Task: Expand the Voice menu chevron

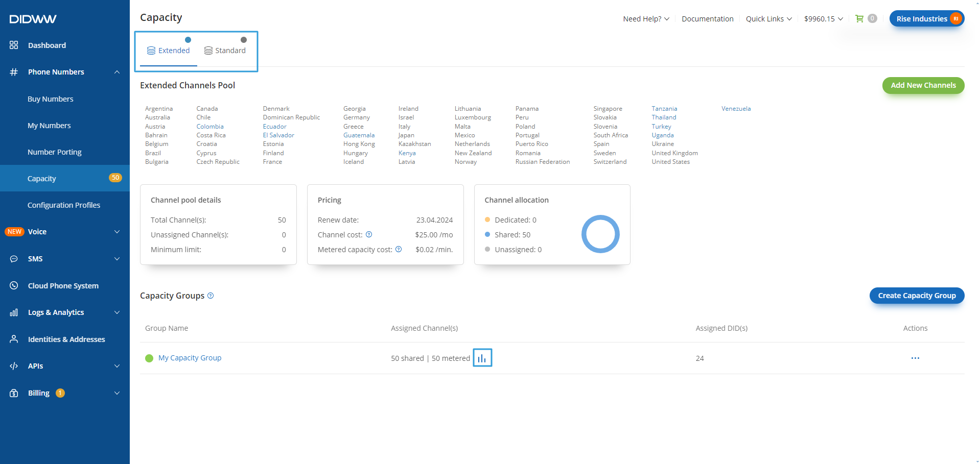Action: point(117,232)
